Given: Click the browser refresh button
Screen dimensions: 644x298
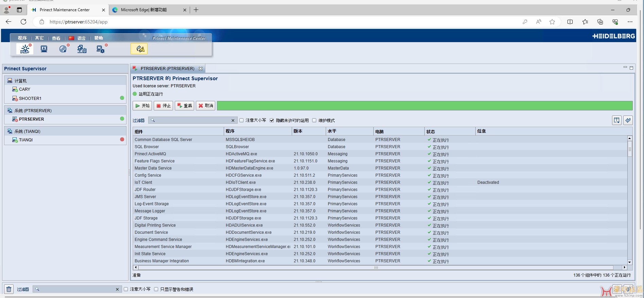Looking at the screenshot, I should pos(23,22).
